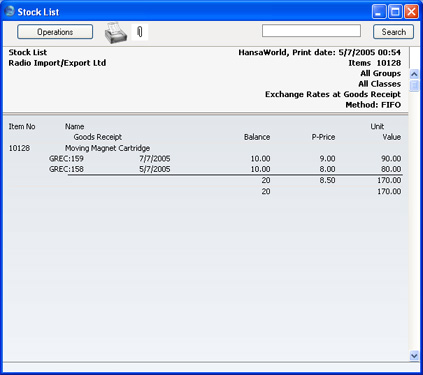
Task: Click the date 7/7/2005 in GREC:159 row
Action: click(155, 159)
